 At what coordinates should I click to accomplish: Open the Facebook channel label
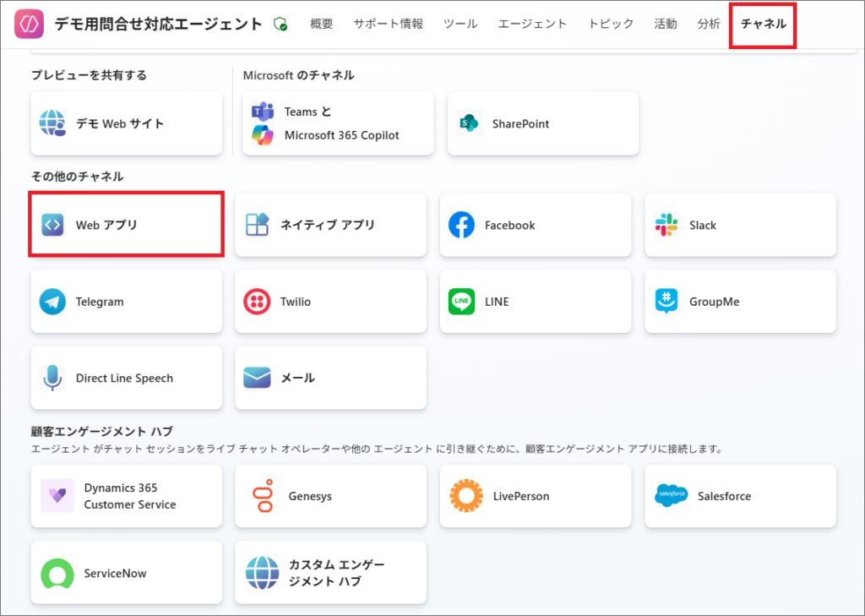[509, 226]
